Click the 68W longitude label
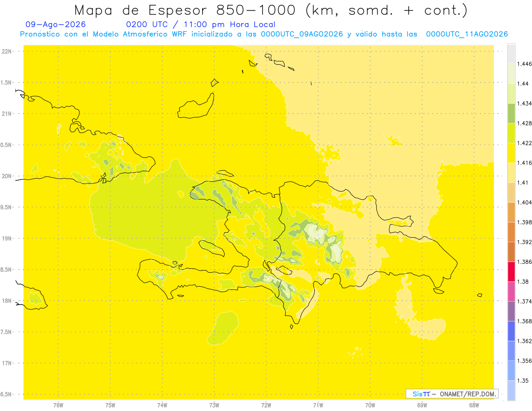Viewport: 532px width, 411px height. pos(473,405)
